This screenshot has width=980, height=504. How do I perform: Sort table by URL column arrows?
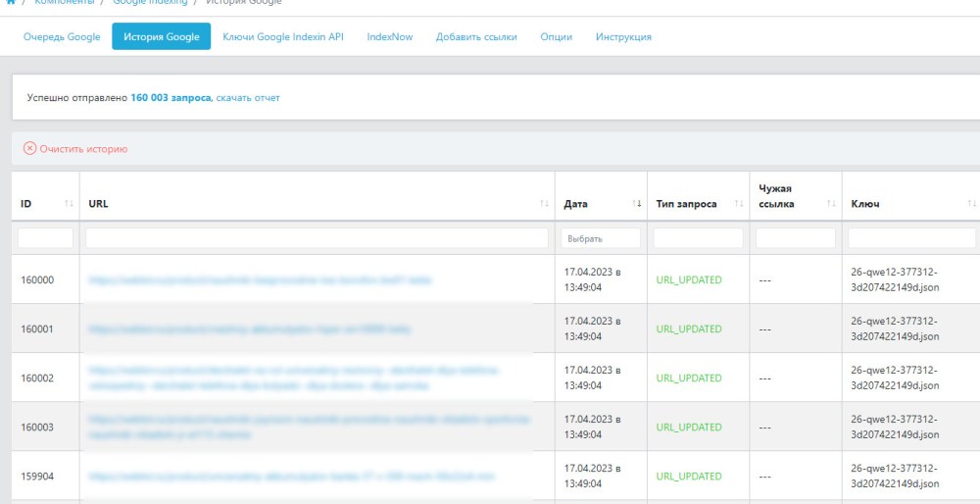[x=544, y=204]
